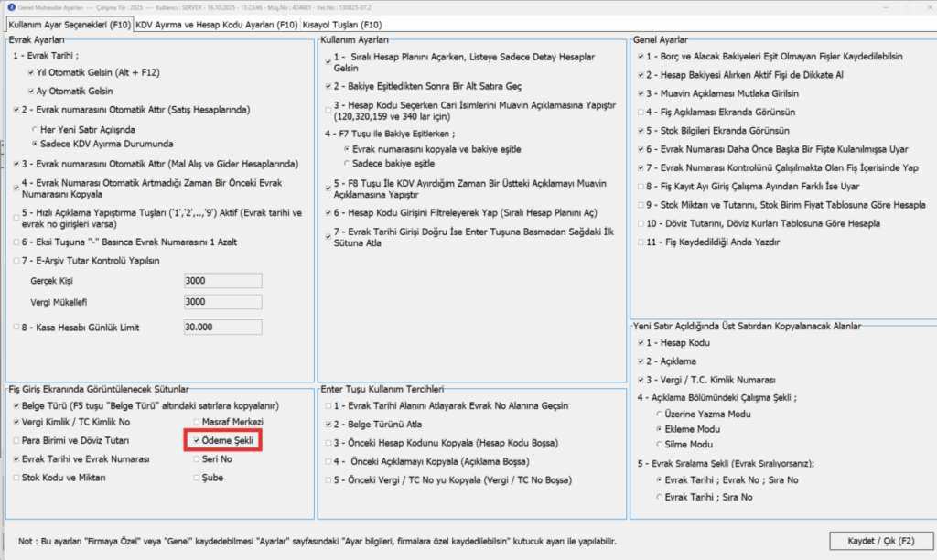Enable Evrak Tarihi Alanını Atlayarak Evrak No checkbox
This screenshot has width=937, height=560.
pos(328,405)
